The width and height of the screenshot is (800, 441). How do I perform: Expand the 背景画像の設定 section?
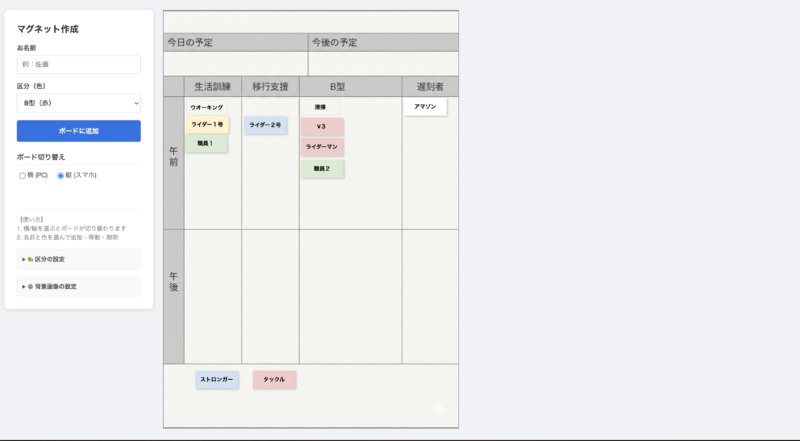pos(78,286)
